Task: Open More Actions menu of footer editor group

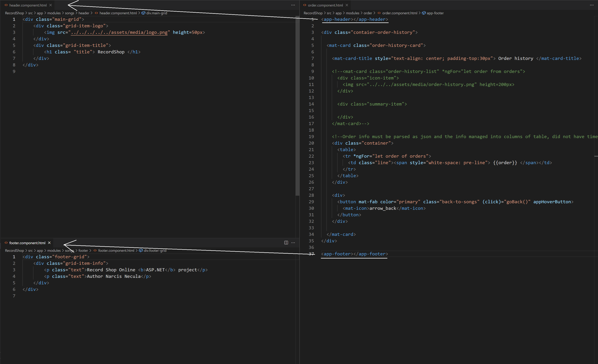Action: (x=293, y=243)
